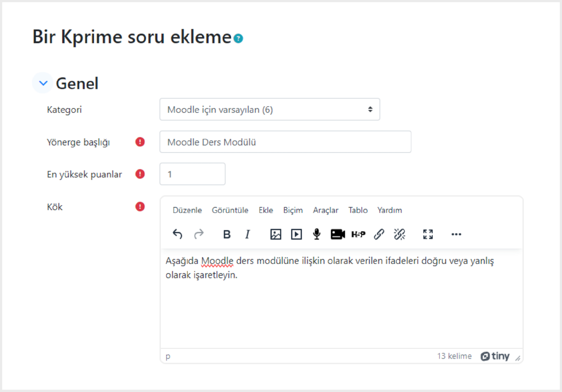Image resolution: width=562 pixels, height=392 pixels.
Task: Toggle fullscreen editor mode
Action: pyautogui.click(x=428, y=234)
